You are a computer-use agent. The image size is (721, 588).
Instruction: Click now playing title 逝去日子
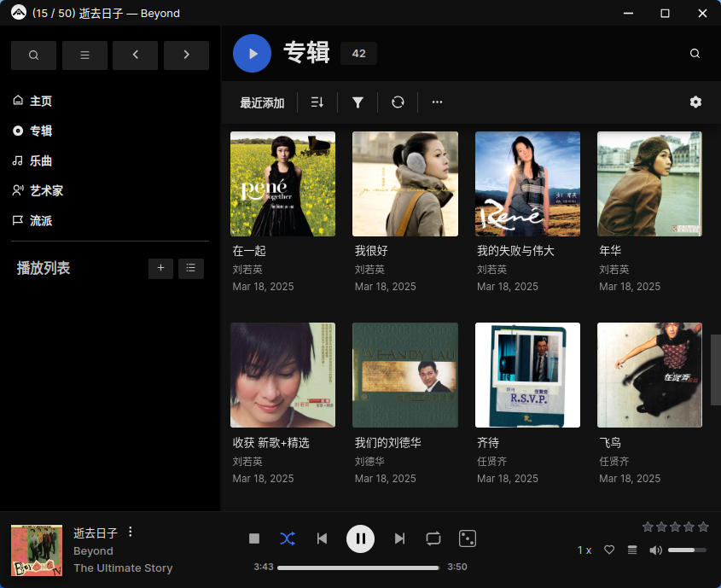tap(96, 533)
